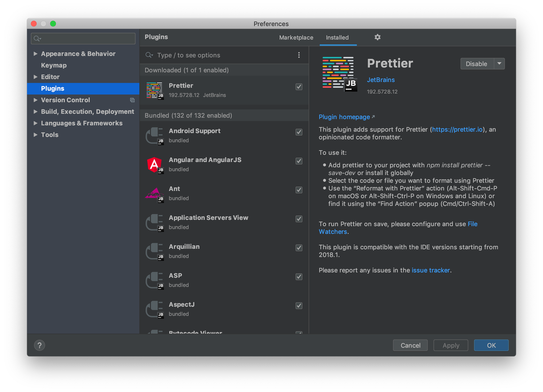Click the Android Support plugin icon
The width and height of the screenshot is (543, 392).
[155, 136]
